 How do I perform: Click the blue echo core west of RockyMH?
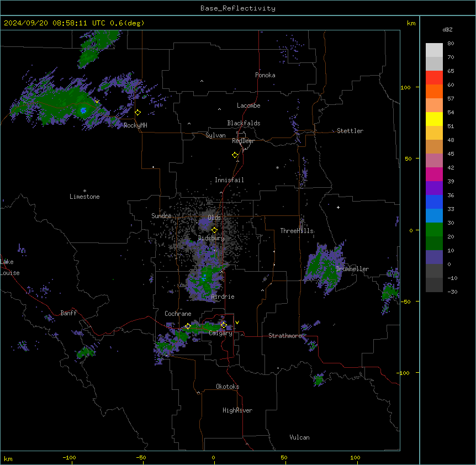(x=83, y=110)
